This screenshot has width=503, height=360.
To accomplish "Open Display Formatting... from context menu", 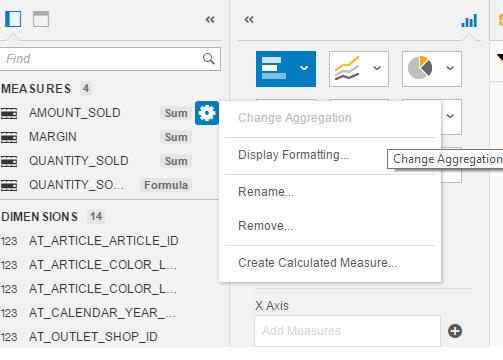I will [293, 155].
